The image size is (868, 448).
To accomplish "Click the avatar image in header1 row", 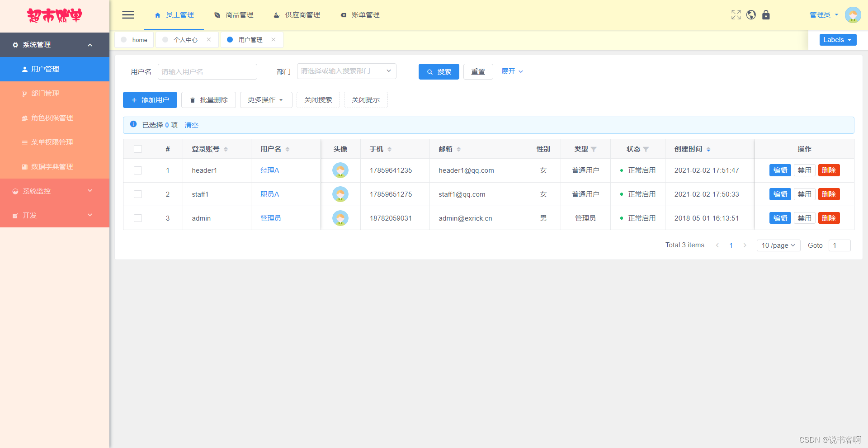I will 340,170.
